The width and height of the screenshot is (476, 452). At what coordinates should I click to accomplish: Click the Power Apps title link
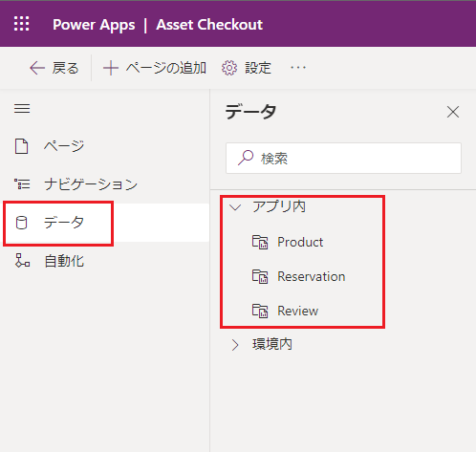click(94, 25)
